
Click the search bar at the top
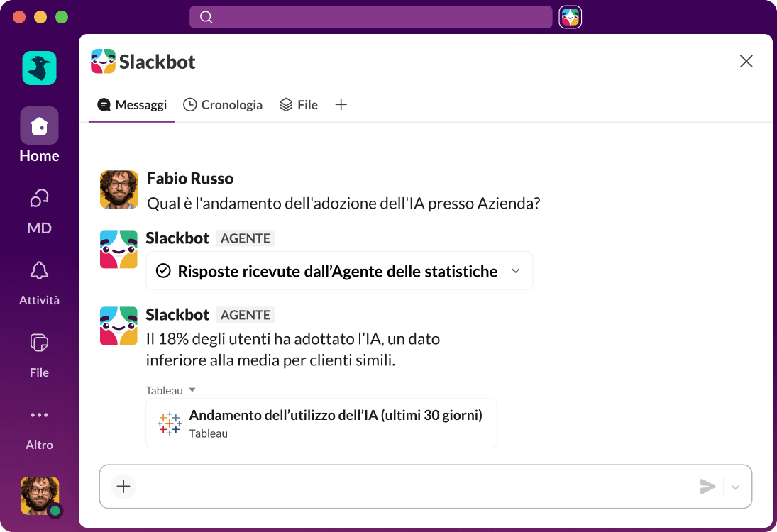tap(370, 16)
